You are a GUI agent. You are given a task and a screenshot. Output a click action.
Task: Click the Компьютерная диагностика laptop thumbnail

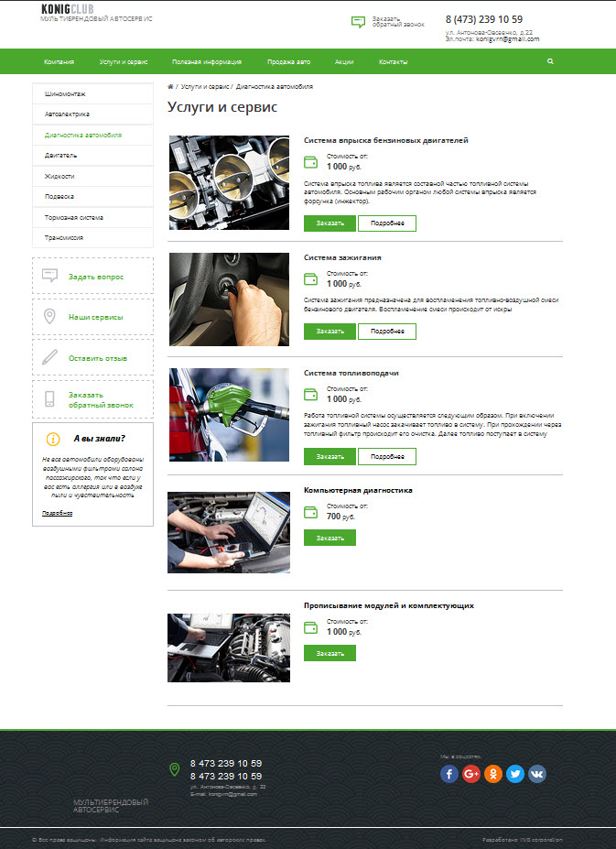[x=229, y=532]
